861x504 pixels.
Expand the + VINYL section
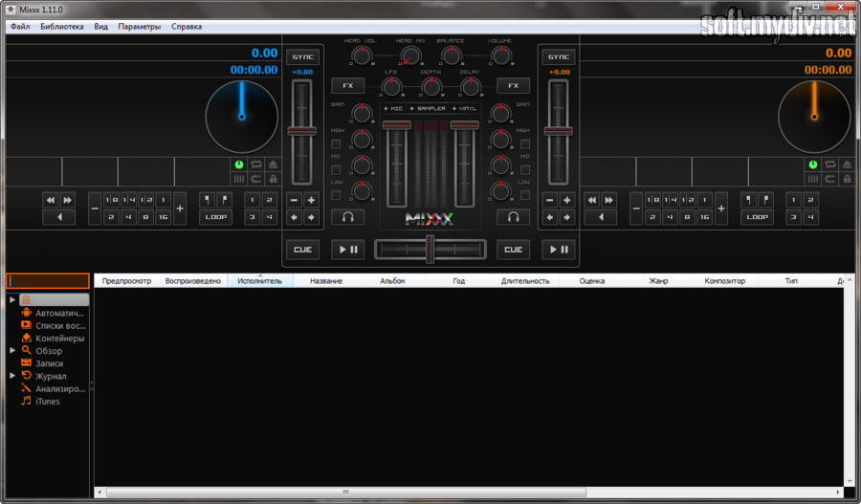coord(464,108)
